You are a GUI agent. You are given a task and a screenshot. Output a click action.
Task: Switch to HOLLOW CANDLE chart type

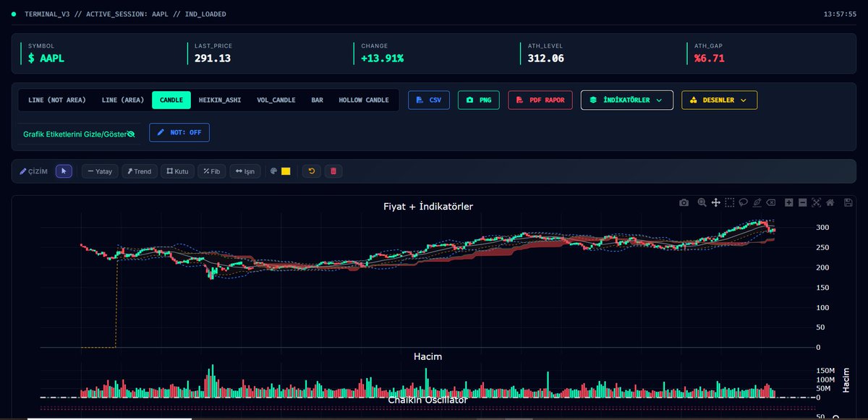point(364,100)
